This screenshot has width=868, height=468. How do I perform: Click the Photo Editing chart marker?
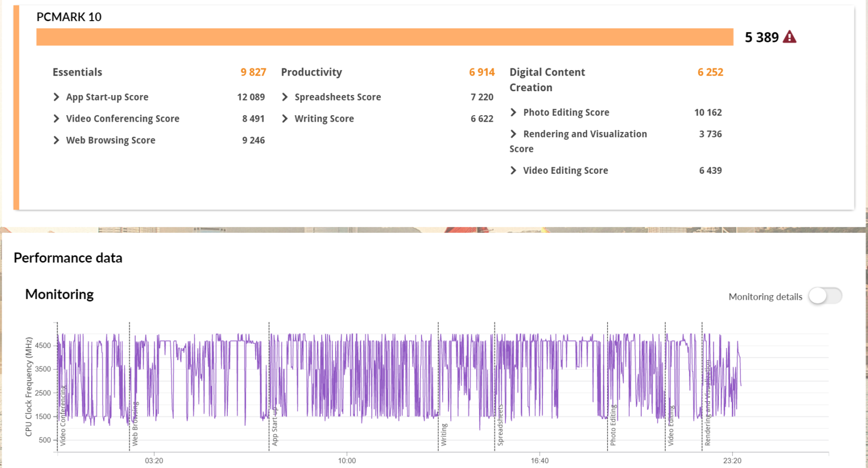click(x=613, y=425)
